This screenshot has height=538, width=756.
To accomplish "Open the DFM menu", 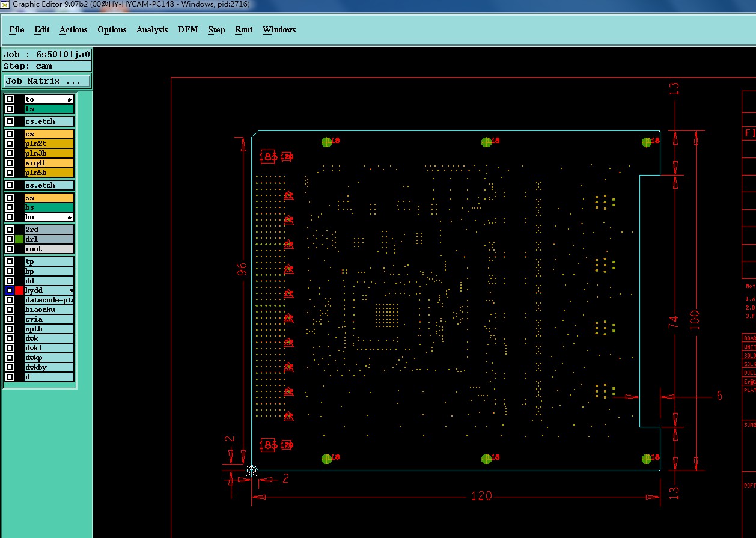I will [188, 29].
